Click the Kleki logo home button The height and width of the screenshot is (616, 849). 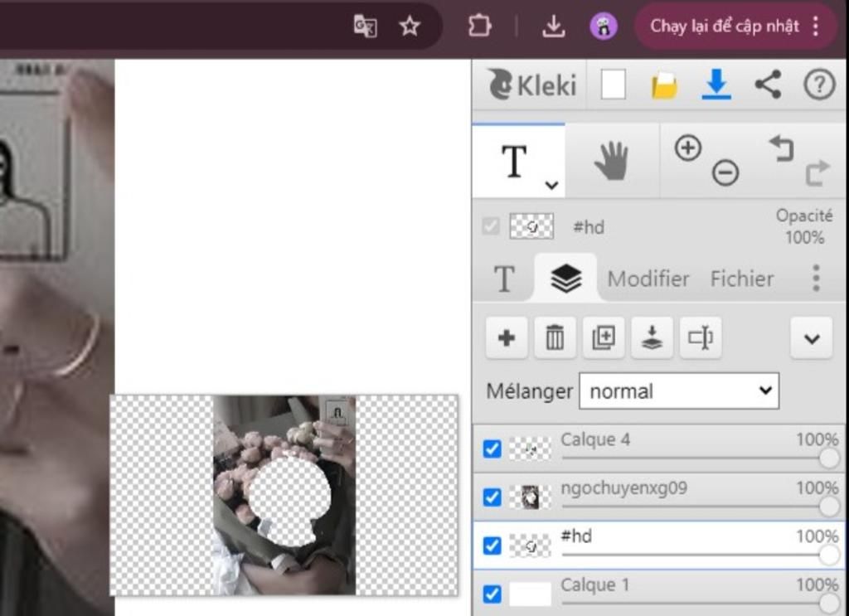click(x=531, y=85)
